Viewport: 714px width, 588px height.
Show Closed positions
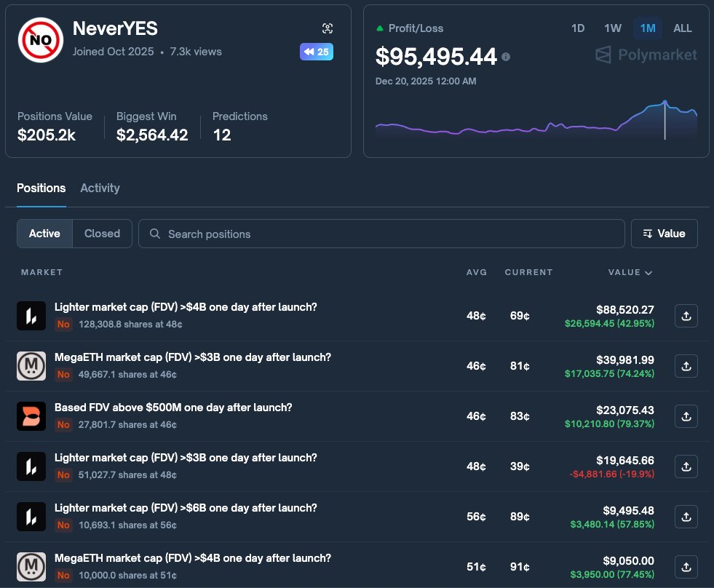[x=102, y=234]
